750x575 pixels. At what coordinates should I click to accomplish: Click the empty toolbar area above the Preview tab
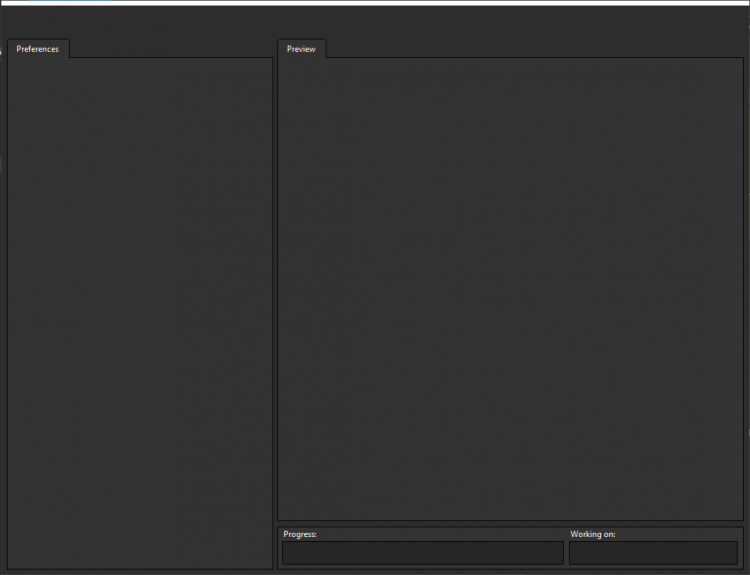(x=510, y=22)
